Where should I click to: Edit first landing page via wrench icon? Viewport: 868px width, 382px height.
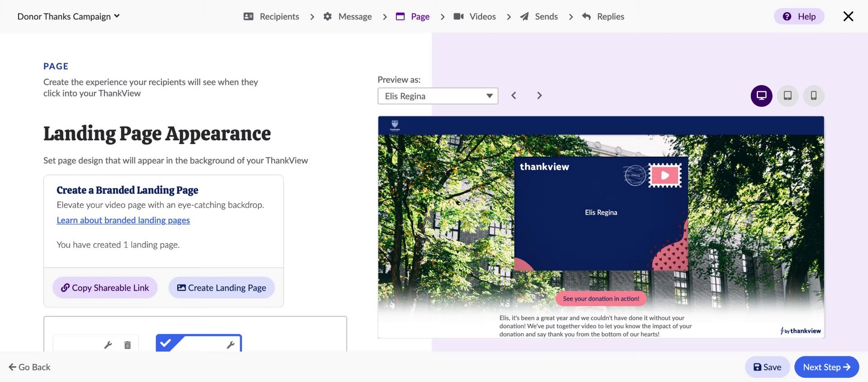pos(108,345)
